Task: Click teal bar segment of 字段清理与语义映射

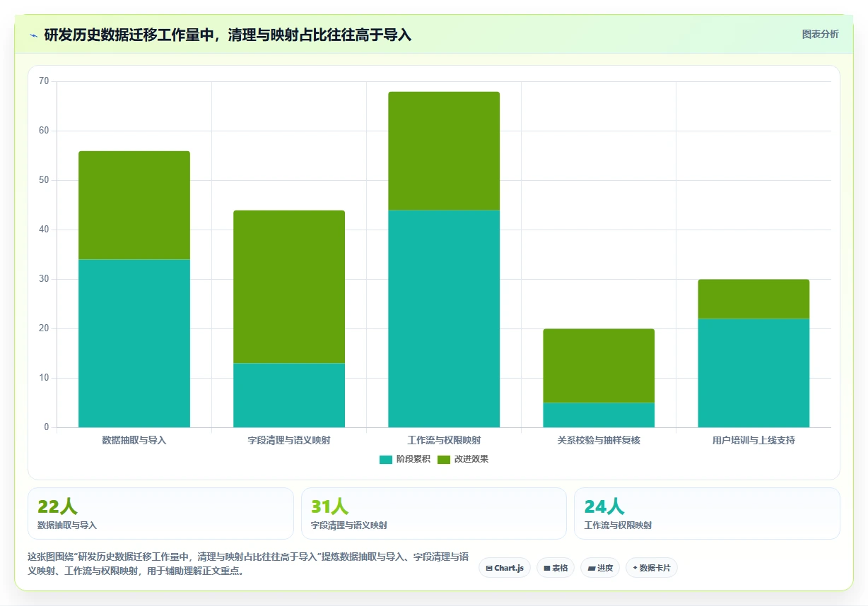Action: (x=289, y=395)
